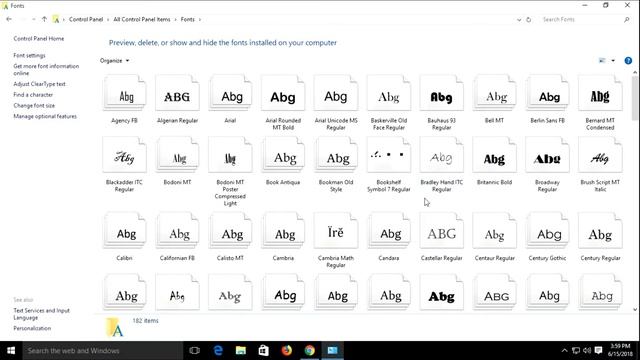This screenshot has height=360, width=640.
Task: Refresh the Fonts folder view
Action: tap(529, 20)
